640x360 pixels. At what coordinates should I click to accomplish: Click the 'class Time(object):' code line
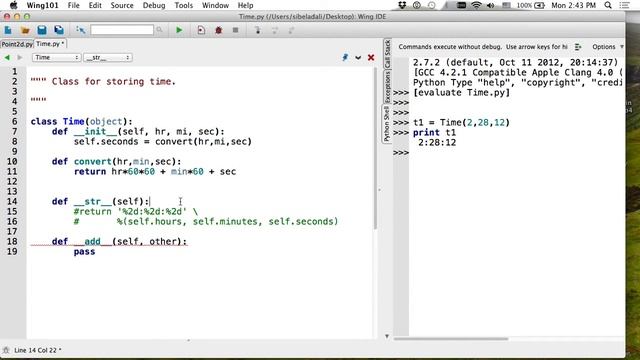(x=82, y=122)
